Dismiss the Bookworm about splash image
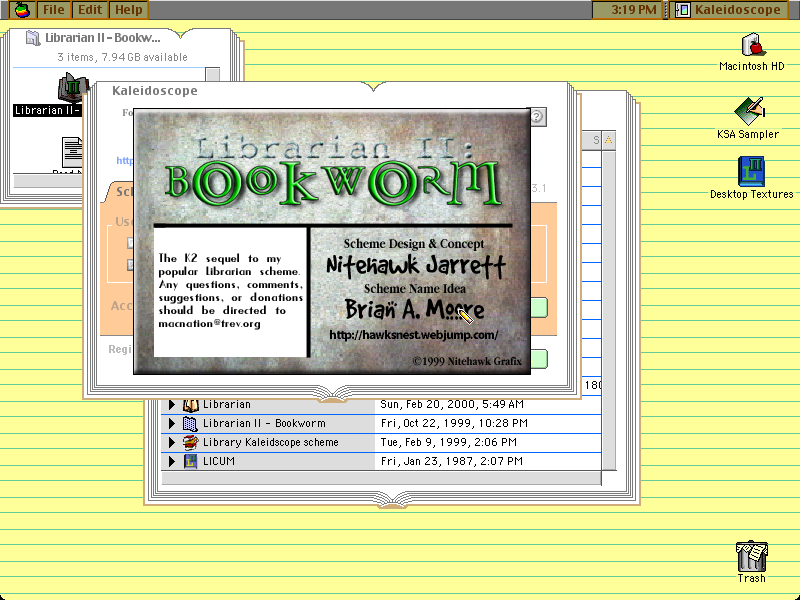The height and width of the screenshot is (600, 800). pyautogui.click(x=332, y=241)
